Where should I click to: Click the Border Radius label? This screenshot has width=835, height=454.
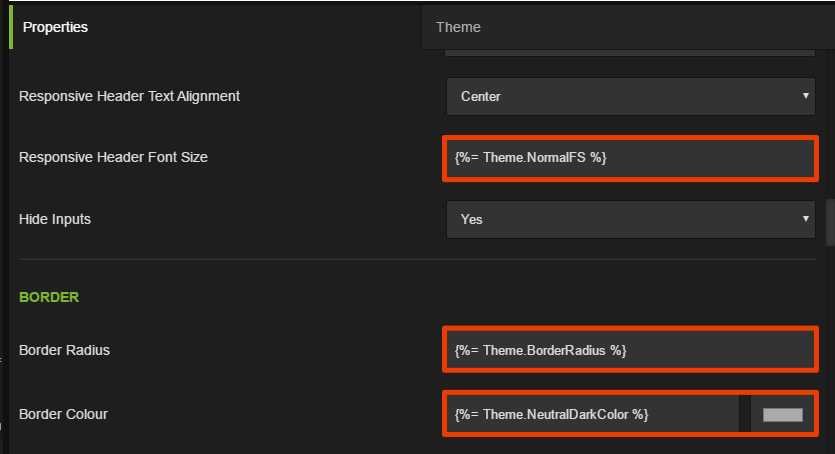click(x=64, y=350)
